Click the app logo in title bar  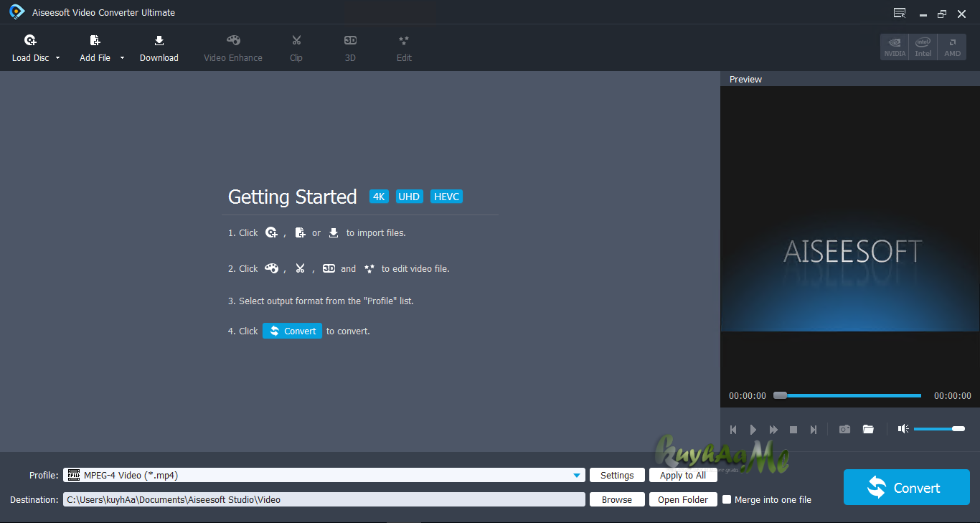(17, 12)
